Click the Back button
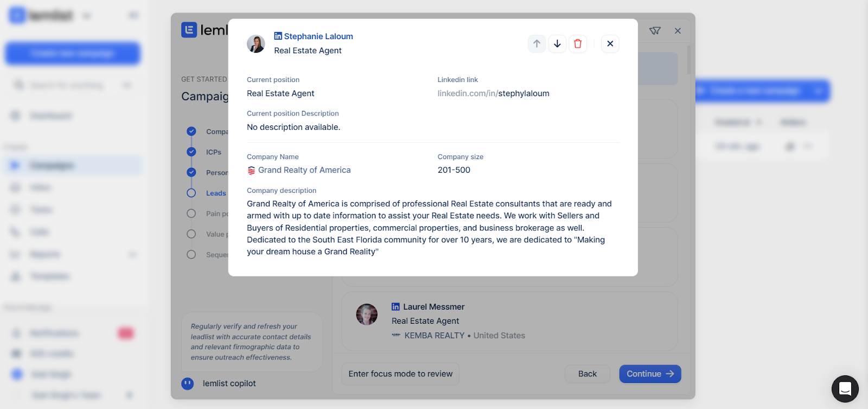The height and width of the screenshot is (409, 868). coord(587,374)
